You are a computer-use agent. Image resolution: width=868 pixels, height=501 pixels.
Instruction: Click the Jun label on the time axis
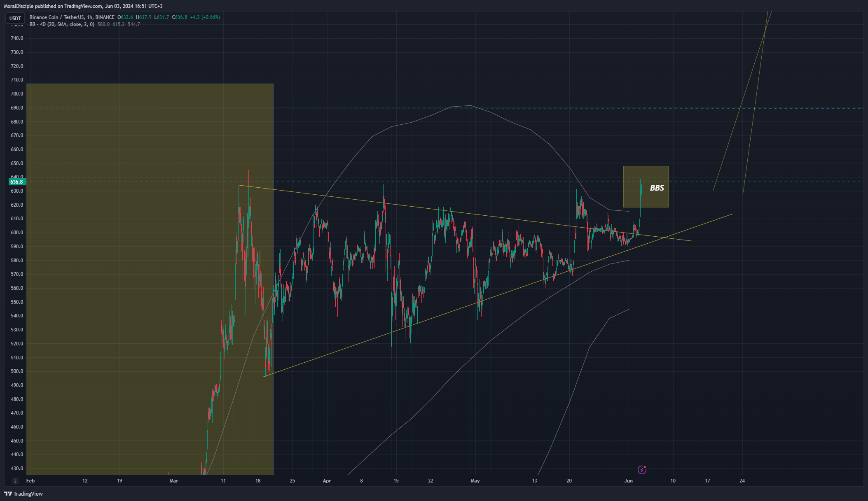628,481
